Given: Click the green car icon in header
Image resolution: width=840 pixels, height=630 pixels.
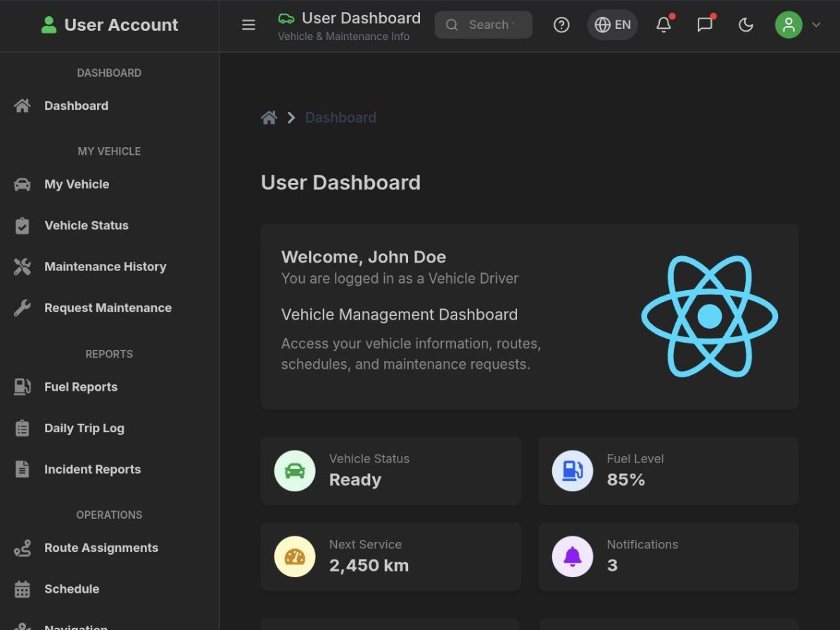Looking at the screenshot, I should tap(286, 19).
